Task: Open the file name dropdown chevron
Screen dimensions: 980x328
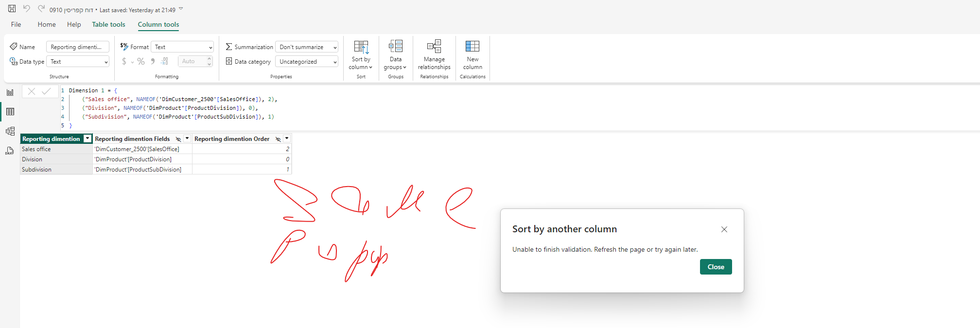Action: point(181,9)
